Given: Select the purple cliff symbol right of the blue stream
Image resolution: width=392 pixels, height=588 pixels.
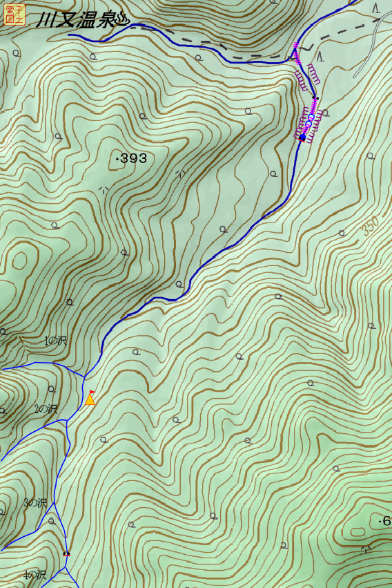Looking at the screenshot, I should coord(314,73).
